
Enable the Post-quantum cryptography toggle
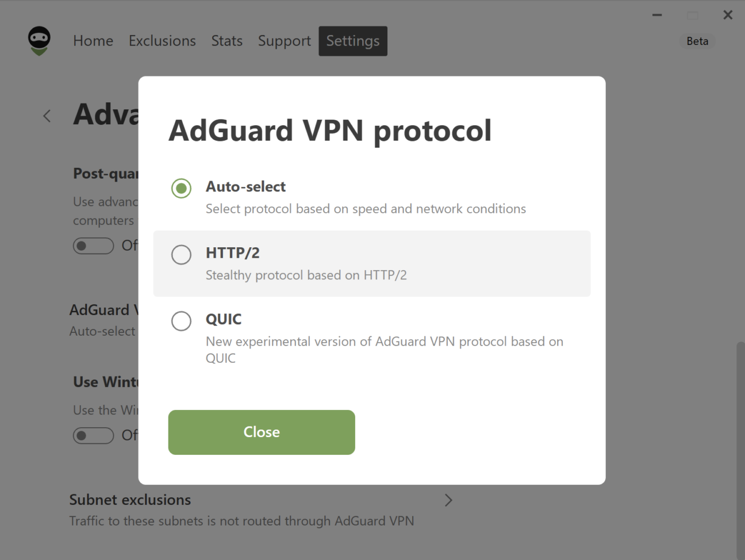[93, 246]
